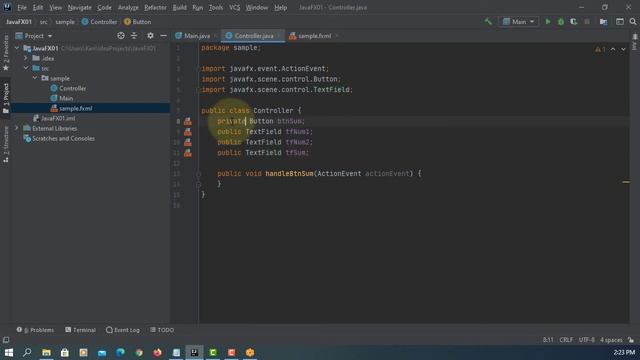Click the IntelliJ IDEA taskbar icon
This screenshot has height=360, width=640.
(194, 352)
